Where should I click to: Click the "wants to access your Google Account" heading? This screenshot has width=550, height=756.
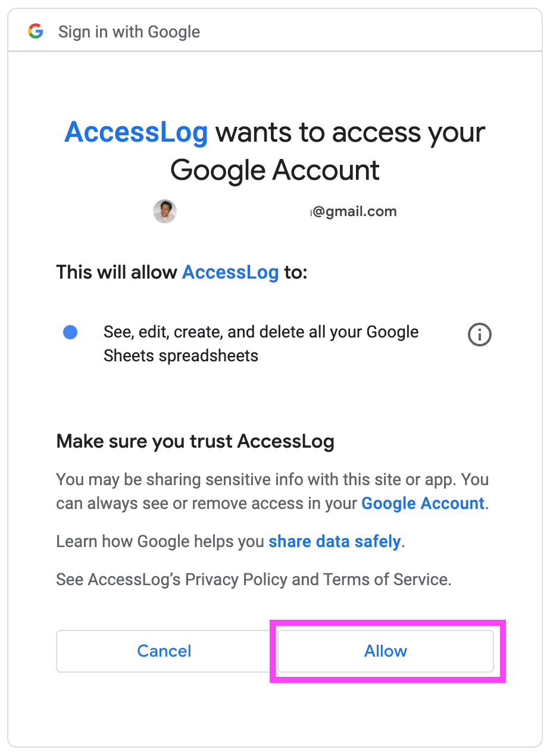click(274, 152)
